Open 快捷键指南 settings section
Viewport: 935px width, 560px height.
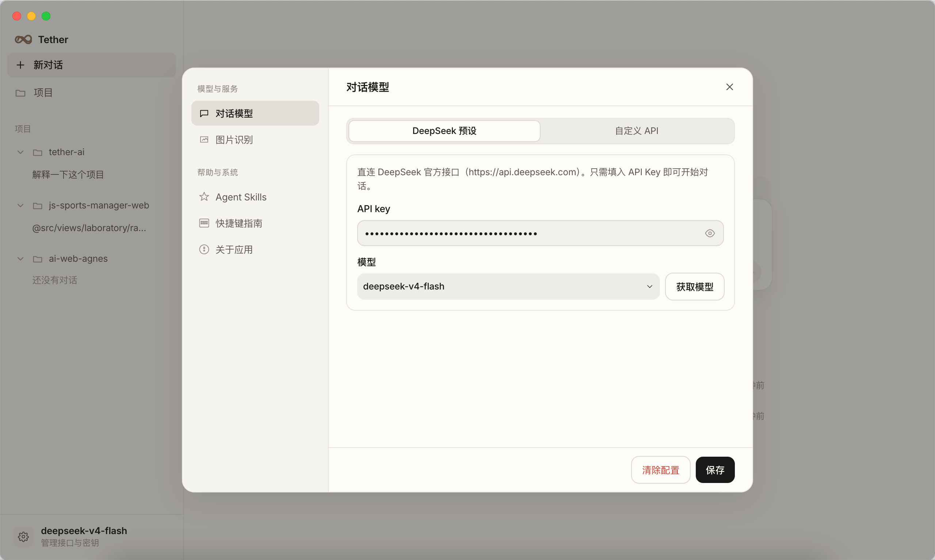click(x=255, y=223)
